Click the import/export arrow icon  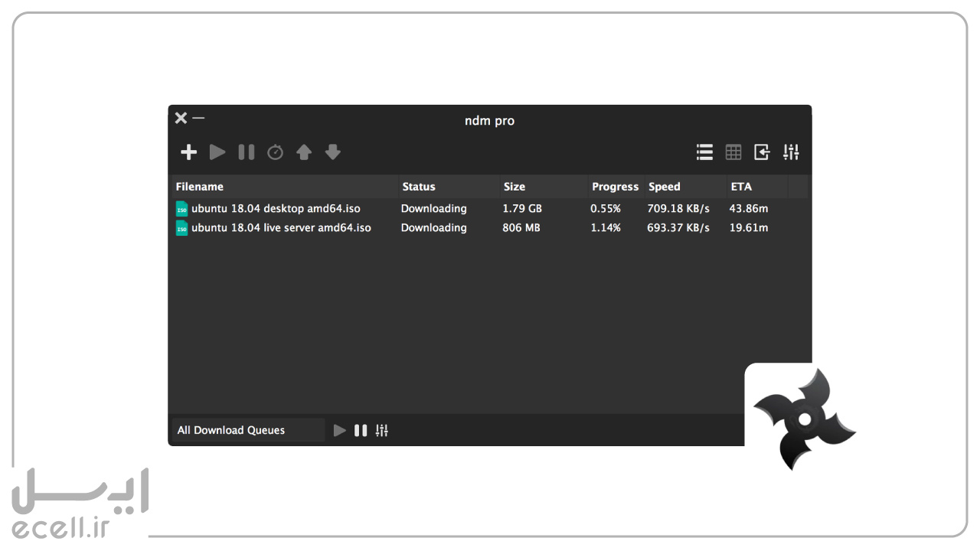pyautogui.click(x=762, y=152)
